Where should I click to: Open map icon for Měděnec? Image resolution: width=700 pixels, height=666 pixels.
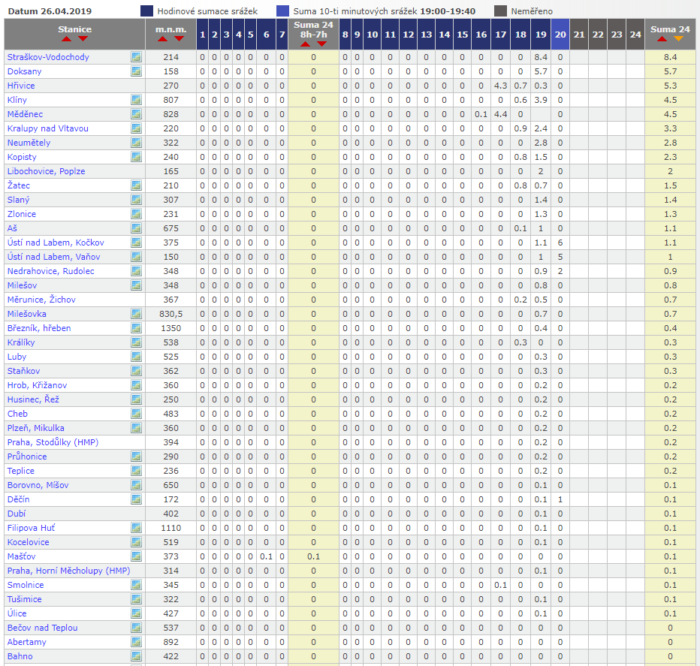136,114
